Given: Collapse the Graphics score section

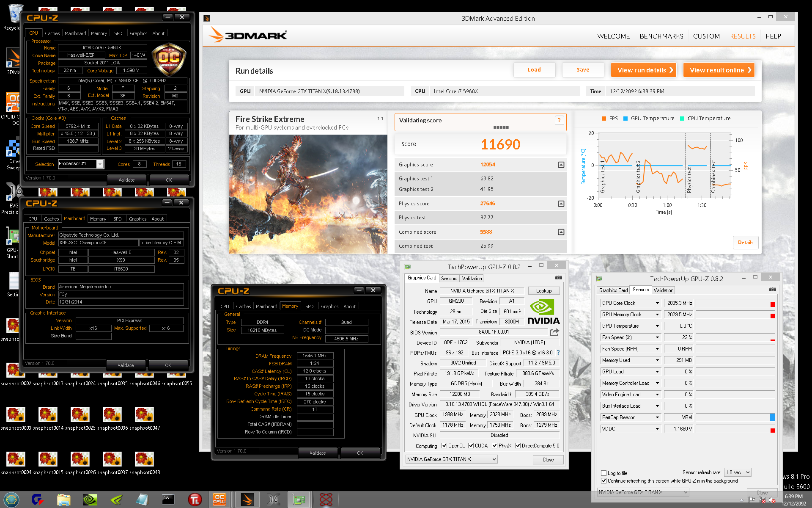Looking at the screenshot, I should coord(561,165).
